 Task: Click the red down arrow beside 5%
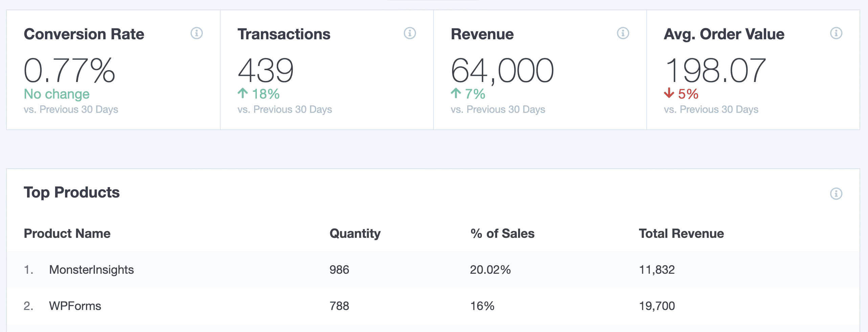pos(669,93)
